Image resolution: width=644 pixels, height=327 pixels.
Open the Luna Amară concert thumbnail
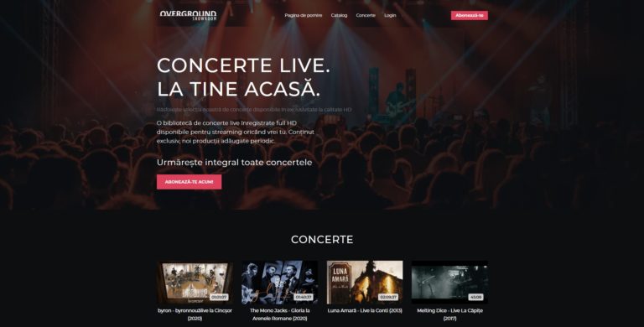[x=365, y=283]
